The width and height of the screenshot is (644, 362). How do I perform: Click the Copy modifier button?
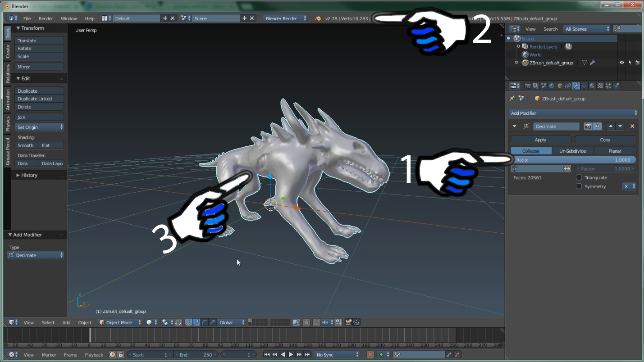pos(605,140)
